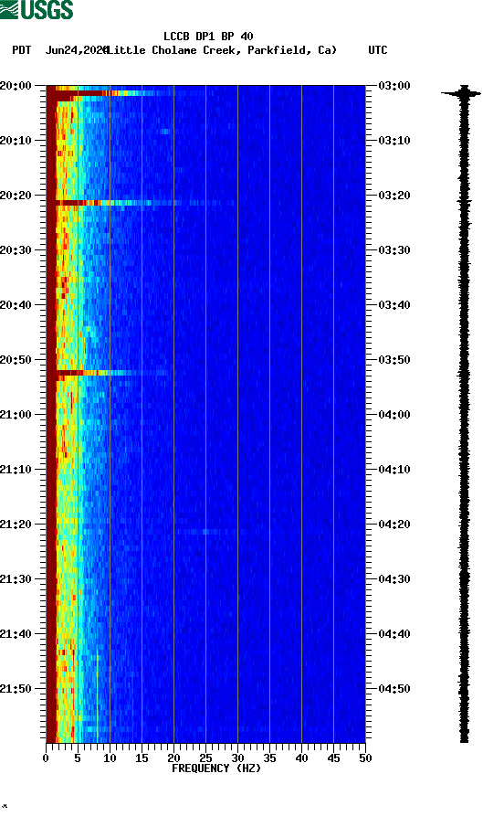
Task: Click the '20:00' PDT time label
Action: [x=16, y=85]
